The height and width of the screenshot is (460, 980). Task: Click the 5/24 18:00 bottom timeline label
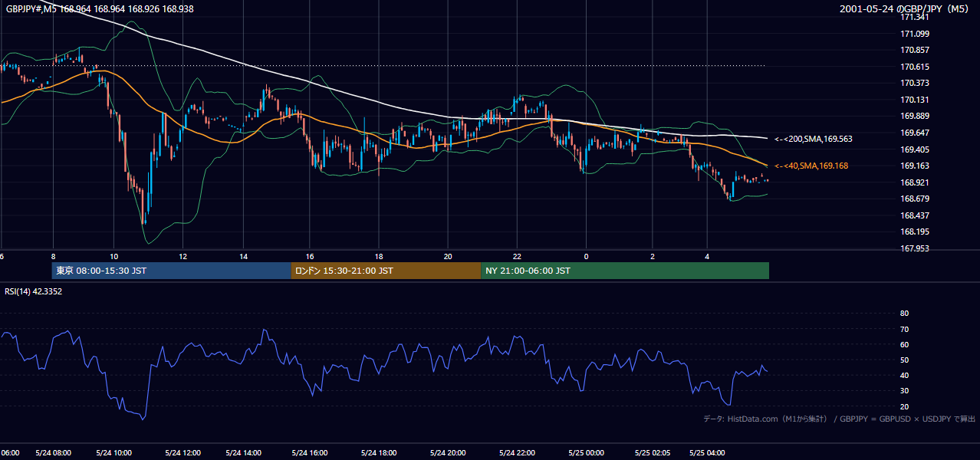click(x=379, y=452)
